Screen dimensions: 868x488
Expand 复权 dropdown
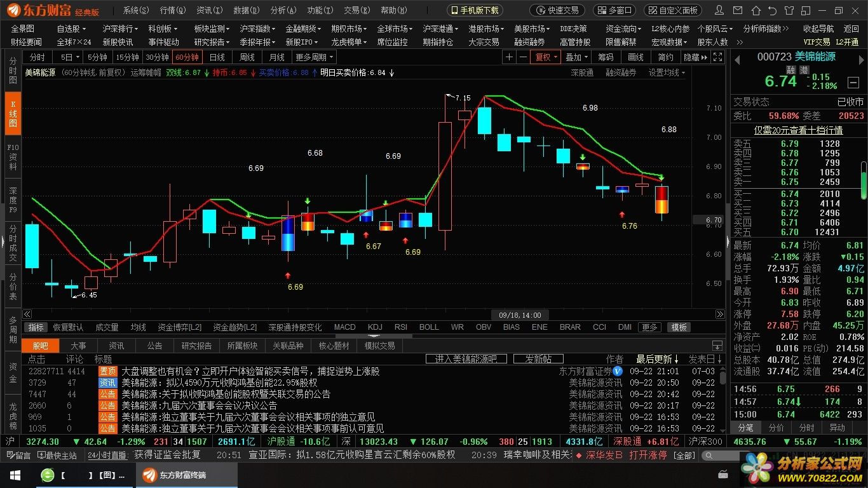click(x=546, y=57)
